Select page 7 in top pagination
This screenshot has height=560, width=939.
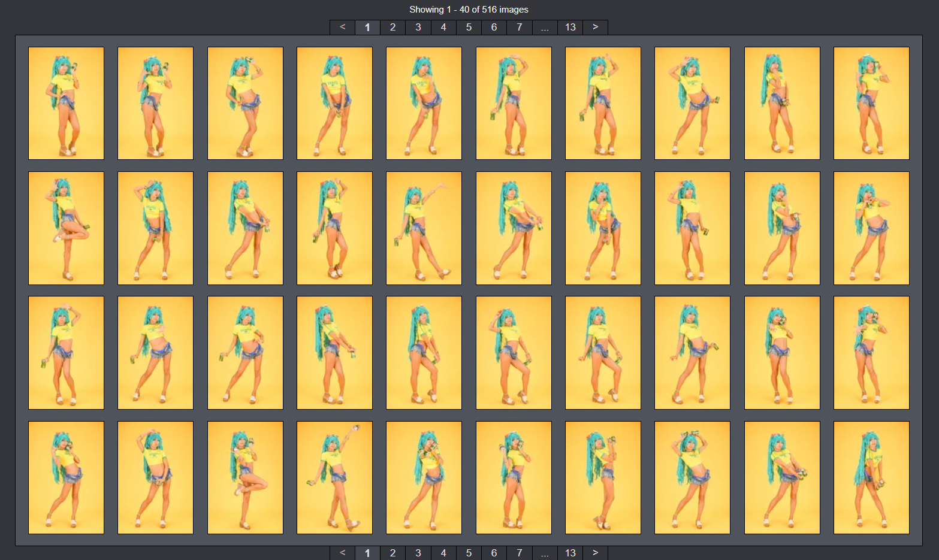[519, 27]
